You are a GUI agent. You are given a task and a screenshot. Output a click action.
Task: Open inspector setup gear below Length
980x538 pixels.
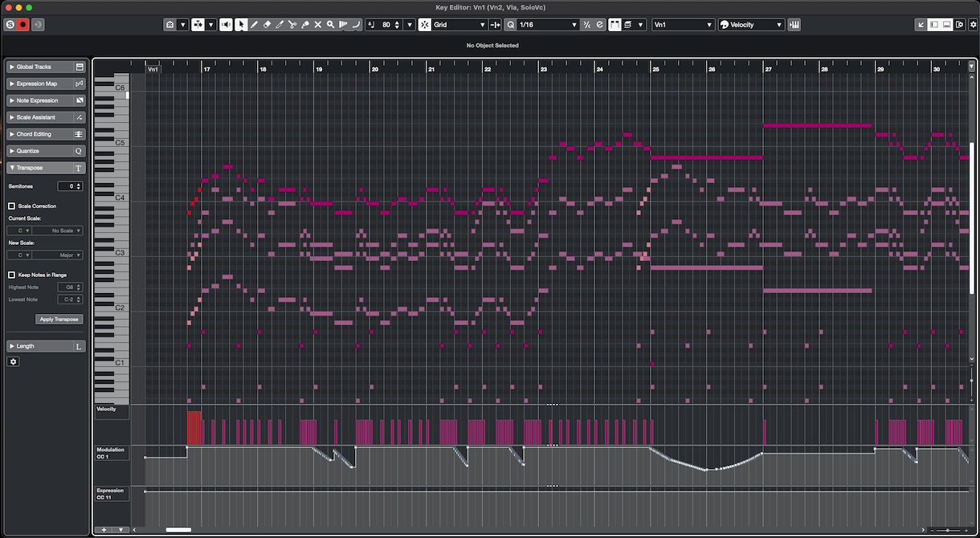[x=13, y=361]
